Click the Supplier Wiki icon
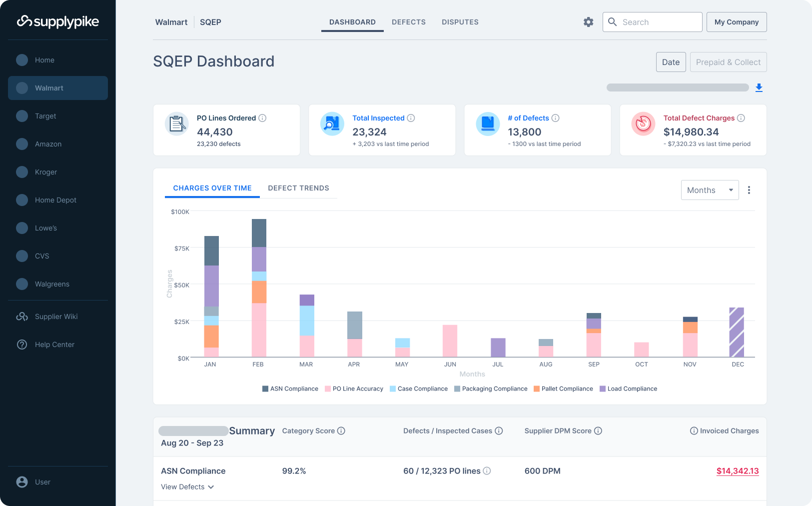 (22, 316)
